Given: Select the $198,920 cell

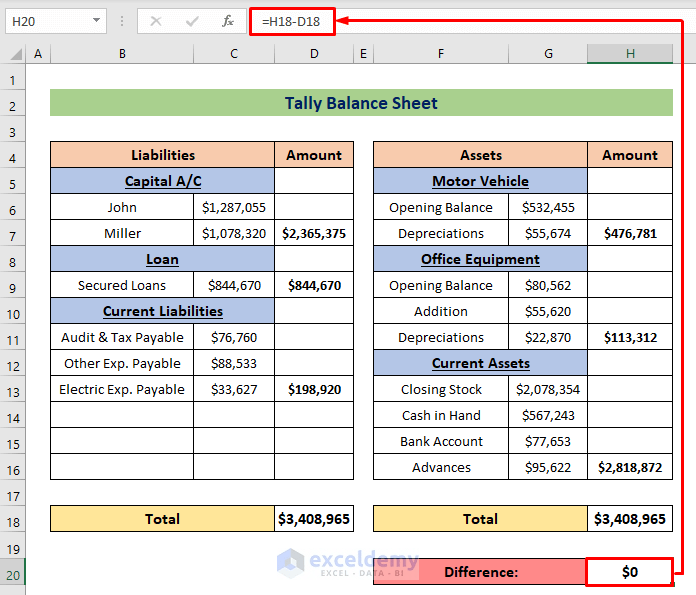Looking at the screenshot, I should pos(314,389).
